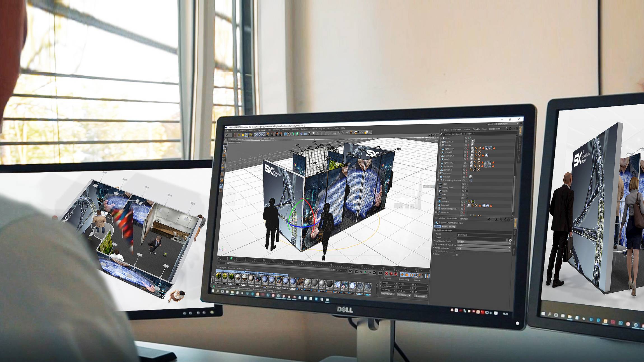The width and height of the screenshot is (644, 362).
Task: Open the Mesh menu
Action: pos(269,130)
